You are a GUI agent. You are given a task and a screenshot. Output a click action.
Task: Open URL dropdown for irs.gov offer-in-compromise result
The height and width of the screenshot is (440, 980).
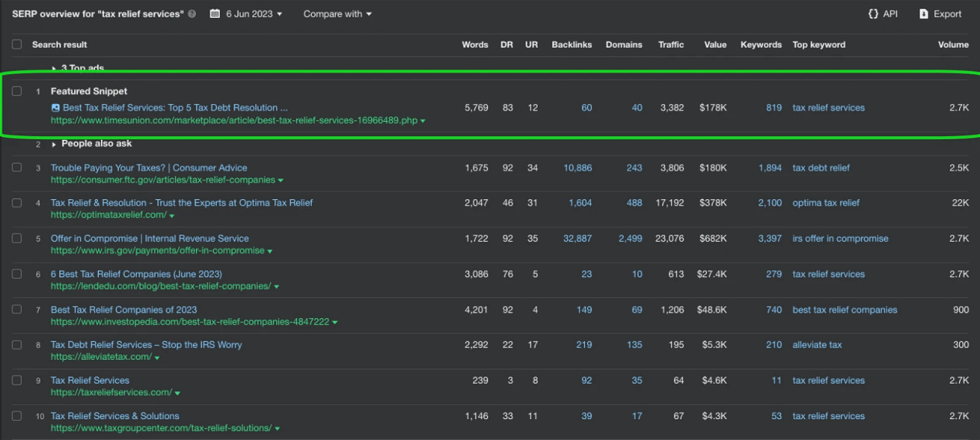270,251
